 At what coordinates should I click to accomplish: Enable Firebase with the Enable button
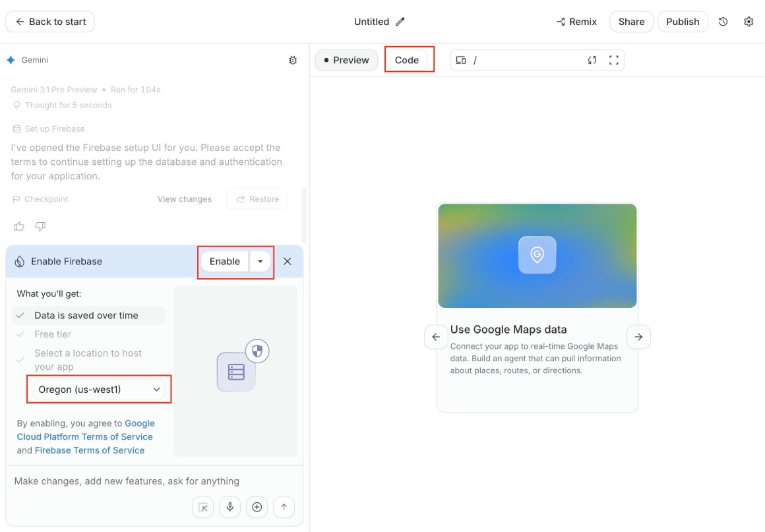pos(225,261)
